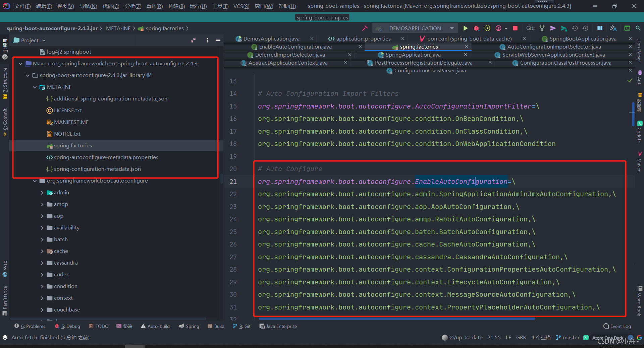This screenshot has height=348, width=644.
Task: Open the Word Book side panel
Action: 640,301
